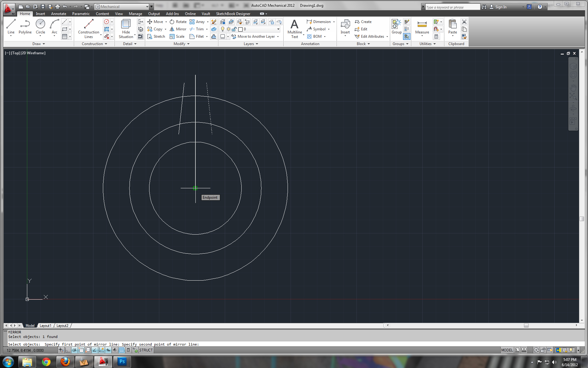Screen dimensions: 588x368
Task: Click the vertical scrollbar thumb at right
Action: tap(582, 219)
